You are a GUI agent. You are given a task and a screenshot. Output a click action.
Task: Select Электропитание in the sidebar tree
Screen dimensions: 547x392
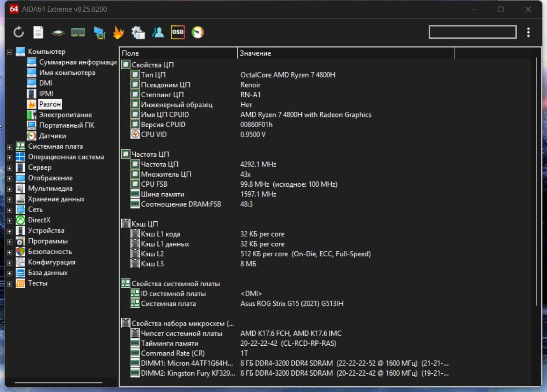pos(65,115)
